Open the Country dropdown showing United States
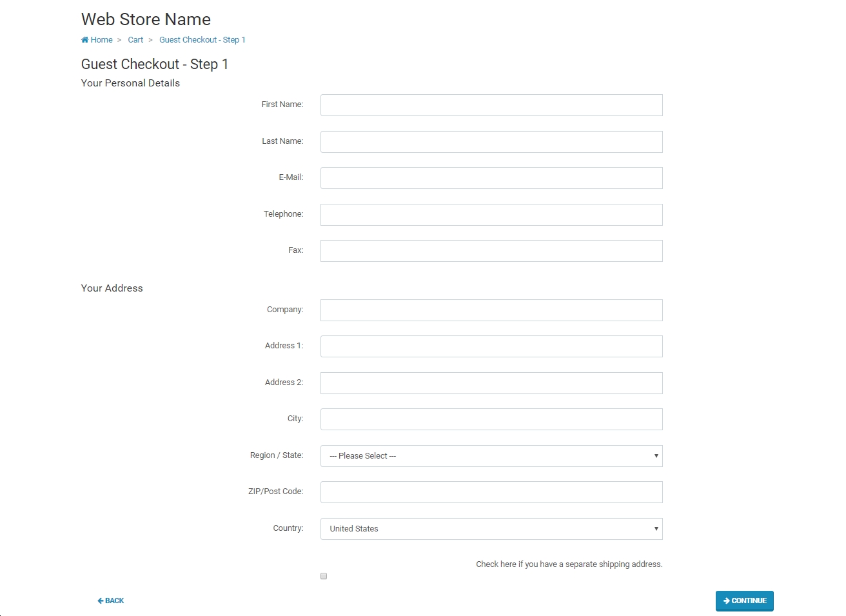The height and width of the screenshot is (616, 846). pos(491,529)
